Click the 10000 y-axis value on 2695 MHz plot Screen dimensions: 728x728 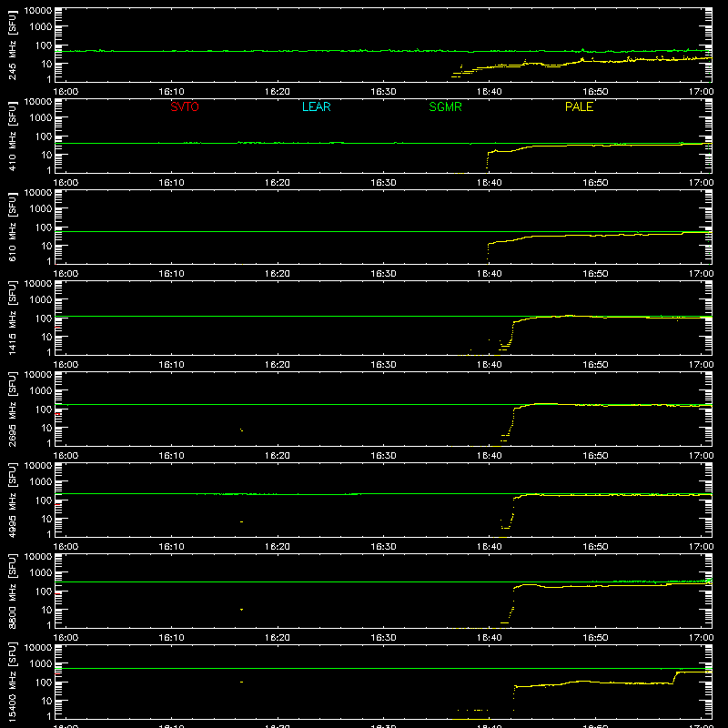(x=38, y=375)
